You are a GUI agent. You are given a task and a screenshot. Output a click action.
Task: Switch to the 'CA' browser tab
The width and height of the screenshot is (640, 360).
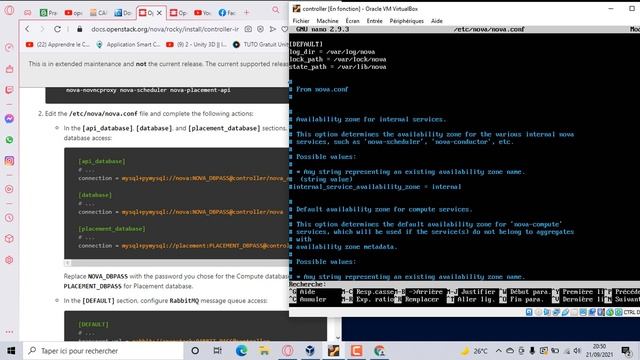pyautogui.click(x=98, y=13)
